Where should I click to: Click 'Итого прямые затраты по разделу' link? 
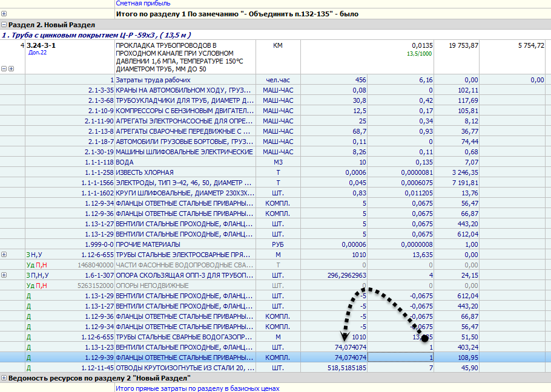click(197, 388)
